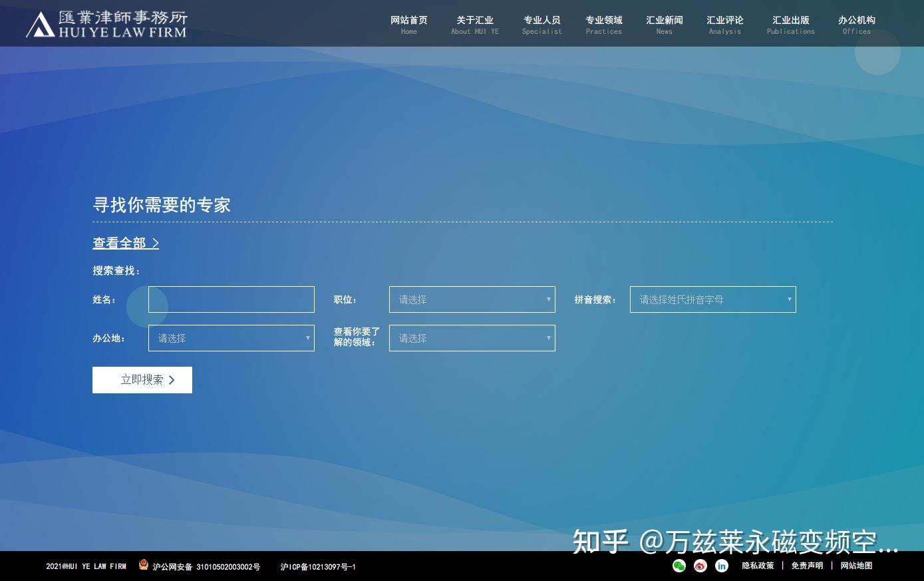Open the 办公地 office location dropdown
This screenshot has height=581, width=924.
231,338
